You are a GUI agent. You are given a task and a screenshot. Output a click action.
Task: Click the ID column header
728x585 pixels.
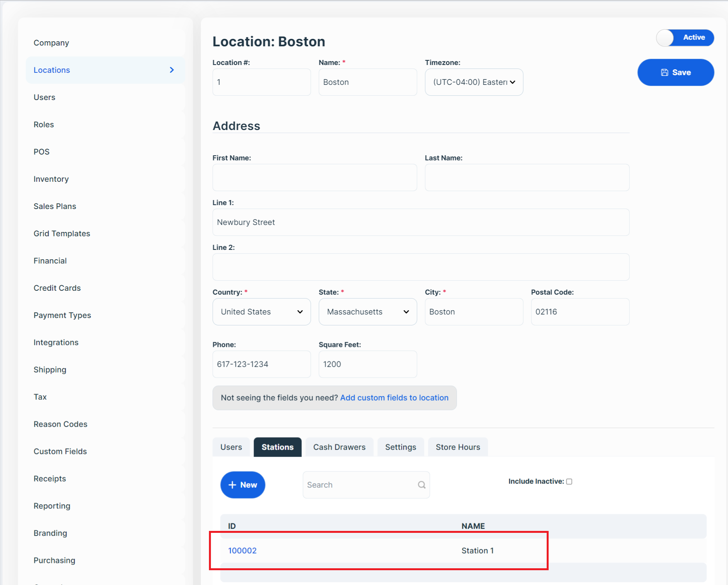(x=232, y=526)
